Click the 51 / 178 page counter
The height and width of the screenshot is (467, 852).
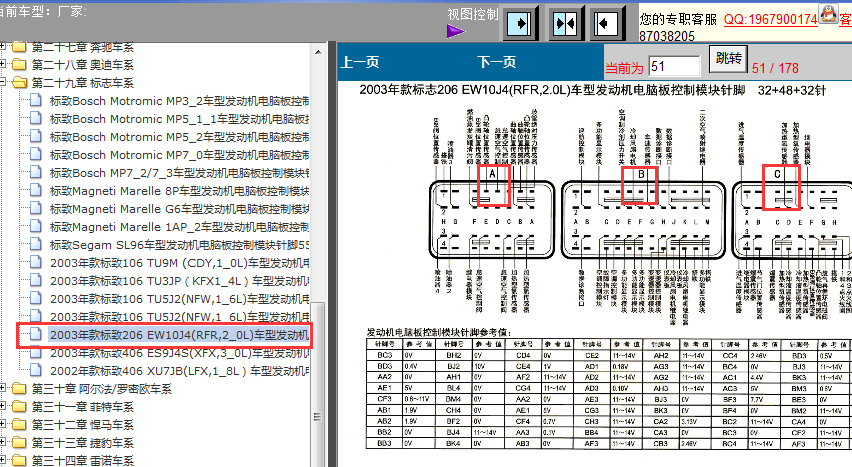775,69
